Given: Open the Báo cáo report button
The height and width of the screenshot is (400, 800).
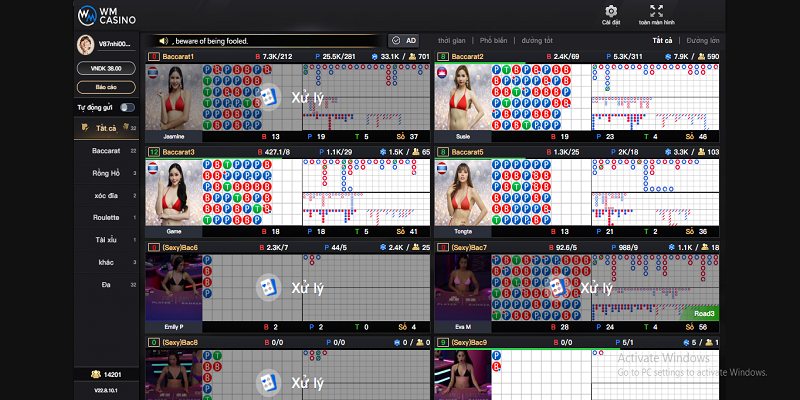Looking at the screenshot, I should [x=106, y=87].
